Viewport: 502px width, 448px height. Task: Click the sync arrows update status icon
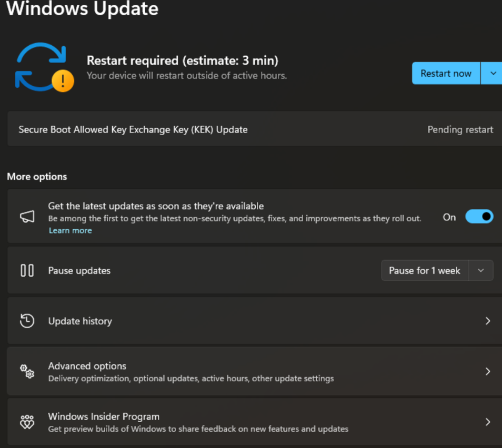click(41, 67)
